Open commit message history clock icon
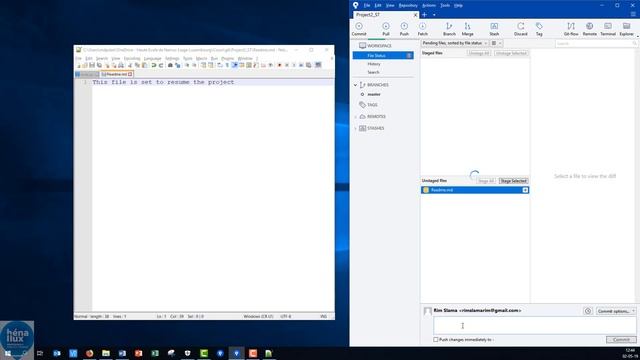 588,311
